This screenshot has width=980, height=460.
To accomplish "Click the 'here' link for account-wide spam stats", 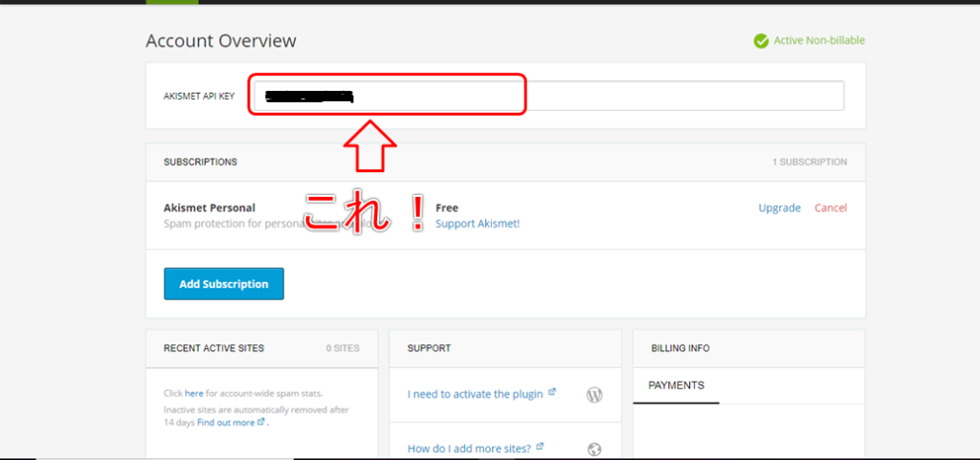I will (x=193, y=393).
